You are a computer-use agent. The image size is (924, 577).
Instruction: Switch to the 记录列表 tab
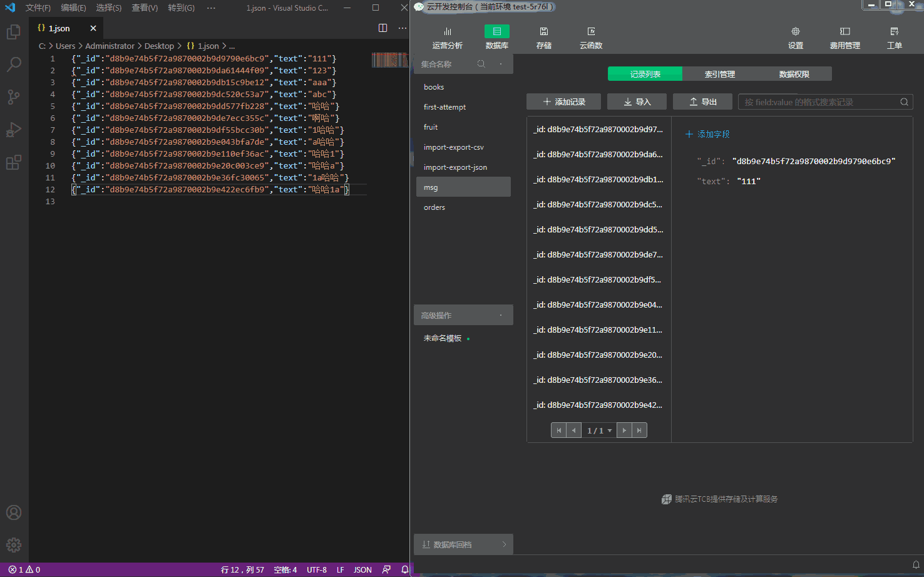coord(645,74)
